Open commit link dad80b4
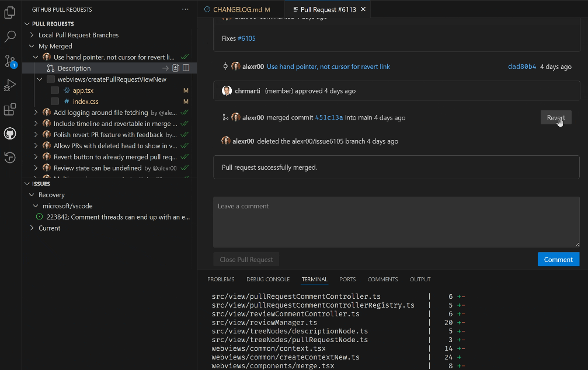Viewport: 588px width, 370px height. click(522, 67)
